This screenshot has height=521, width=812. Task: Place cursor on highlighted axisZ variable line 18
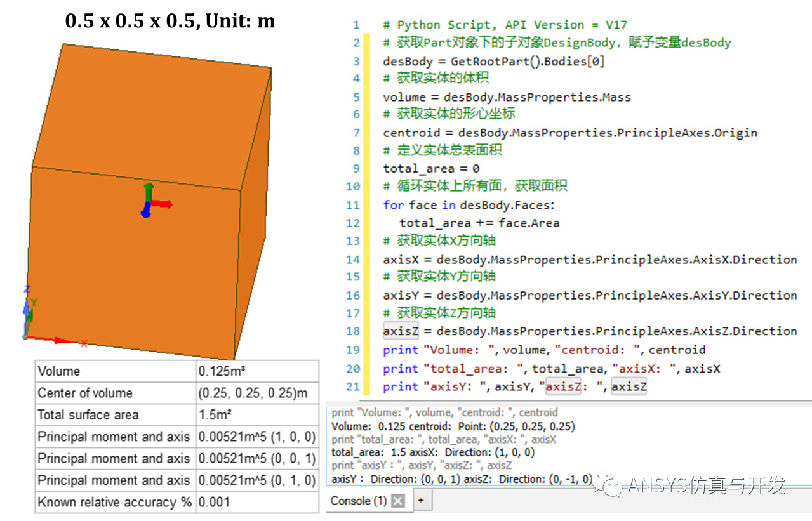click(x=399, y=331)
